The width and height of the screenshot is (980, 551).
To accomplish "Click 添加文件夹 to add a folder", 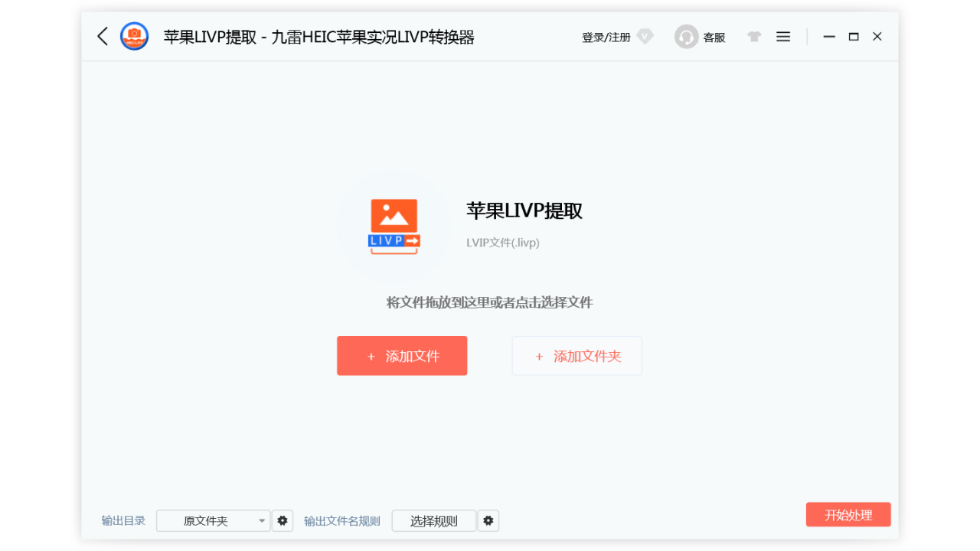I will point(577,355).
